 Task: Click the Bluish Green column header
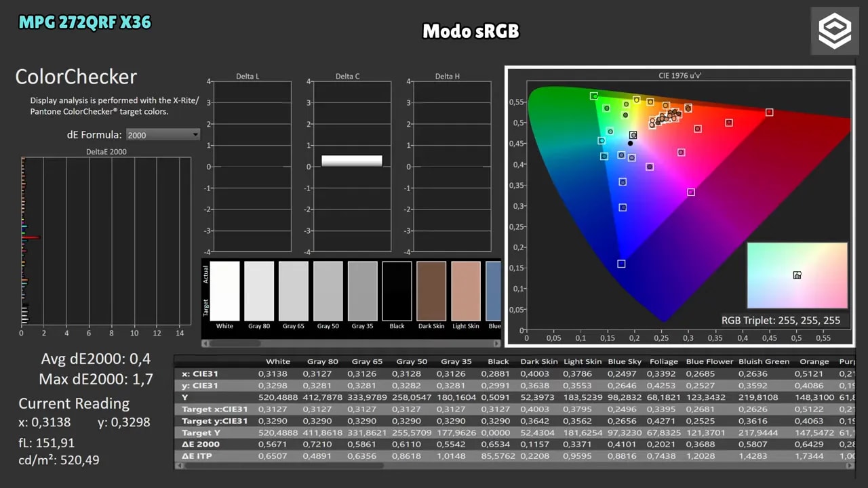[x=764, y=362]
